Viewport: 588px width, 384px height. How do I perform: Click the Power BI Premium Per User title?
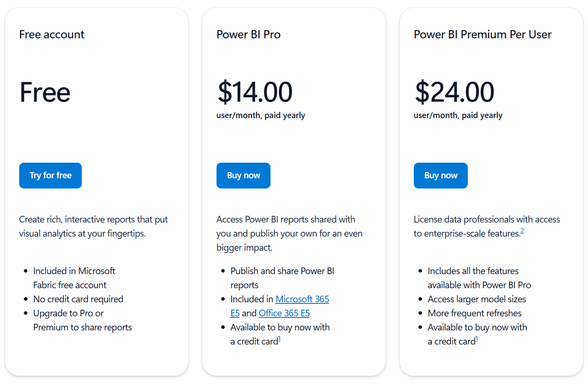[482, 34]
